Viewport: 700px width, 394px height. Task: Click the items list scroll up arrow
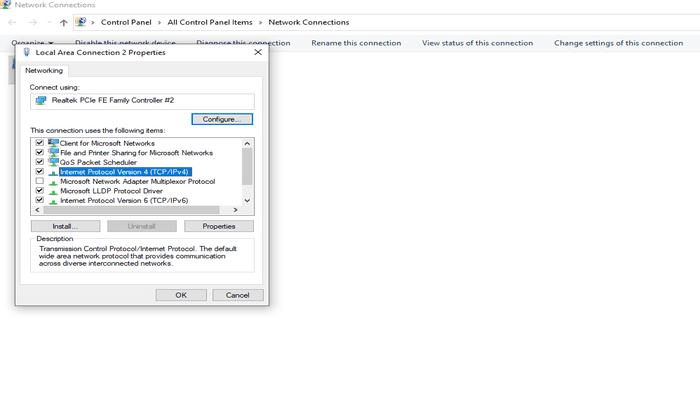(247, 143)
